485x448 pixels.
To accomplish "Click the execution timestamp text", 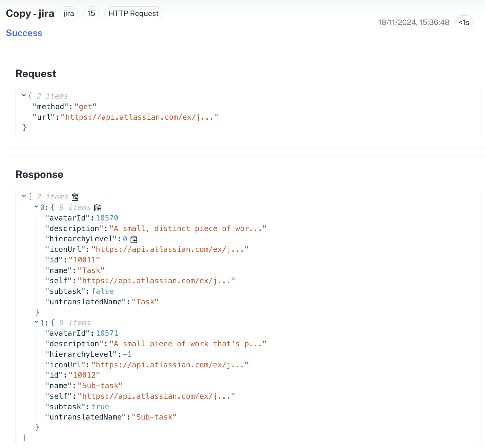I will click(x=413, y=22).
